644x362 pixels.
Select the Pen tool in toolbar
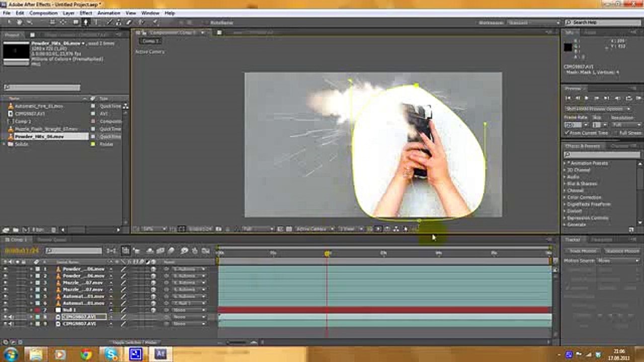[86, 23]
